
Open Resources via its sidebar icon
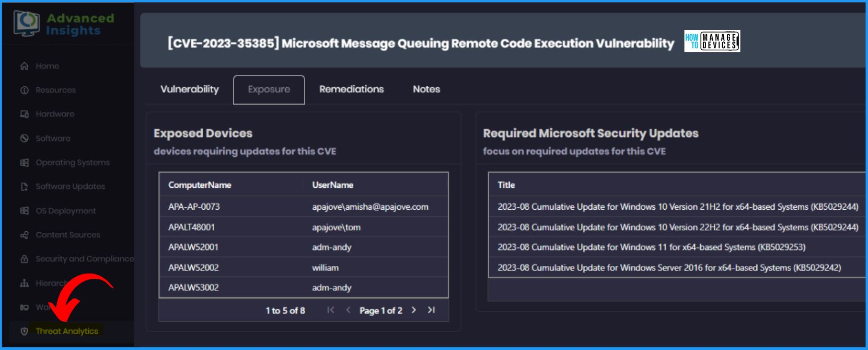point(24,90)
